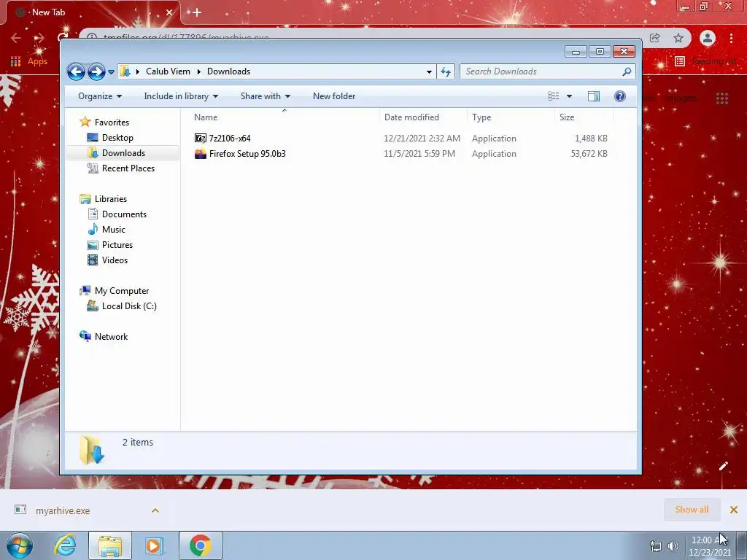Open the Chrome profile avatar
Image resolution: width=747 pixels, height=560 pixels.
click(708, 38)
